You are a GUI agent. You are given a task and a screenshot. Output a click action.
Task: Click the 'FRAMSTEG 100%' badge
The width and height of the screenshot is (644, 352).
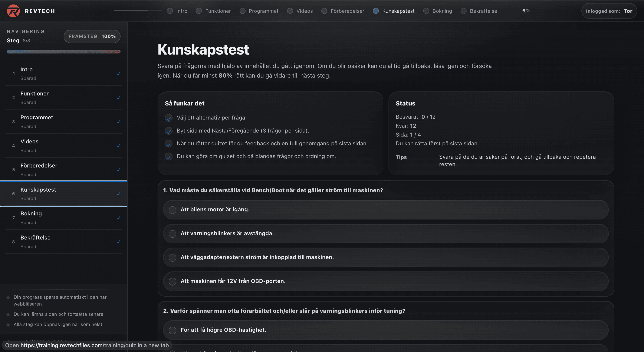click(x=92, y=36)
